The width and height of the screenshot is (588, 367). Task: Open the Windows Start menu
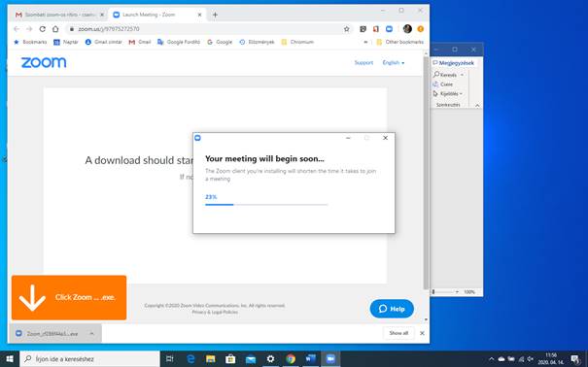[x=10, y=359]
